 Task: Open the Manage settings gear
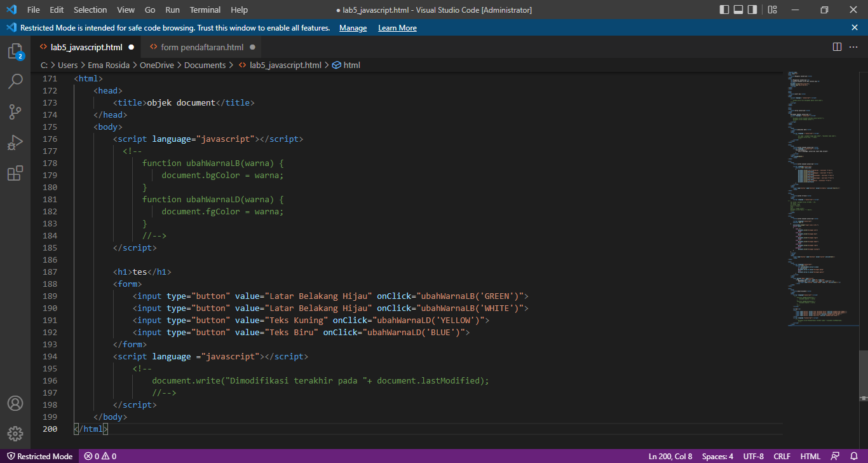click(x=15, y=433)
